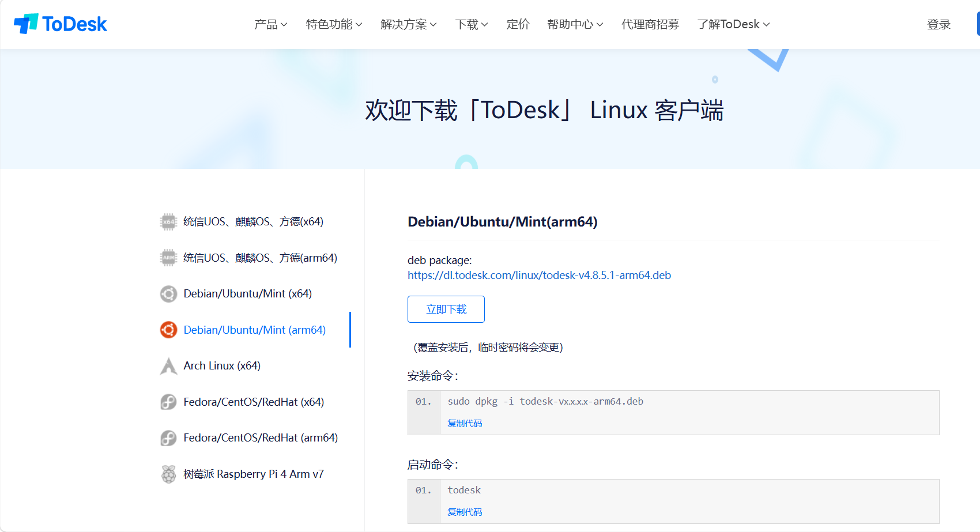This screenshot has height=532, width=980.
Task: Expand the 特色功能 dropdown menu
Action: pos(334,24)
